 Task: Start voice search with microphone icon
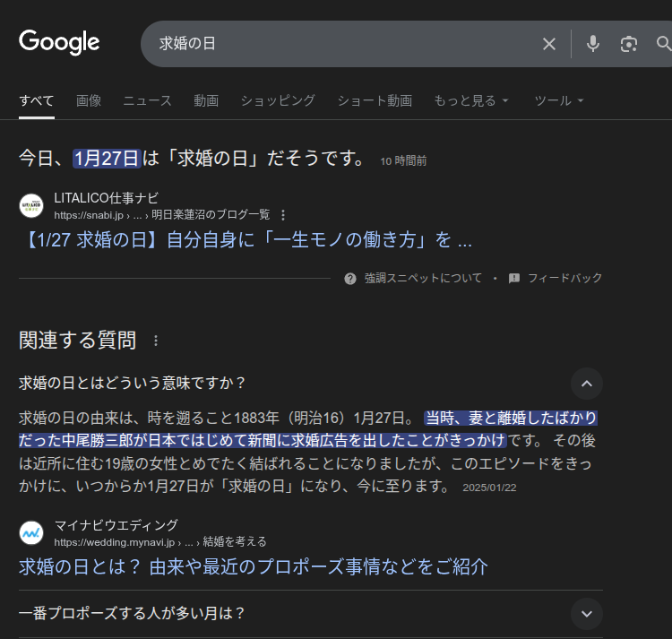[x=592, y=44]
